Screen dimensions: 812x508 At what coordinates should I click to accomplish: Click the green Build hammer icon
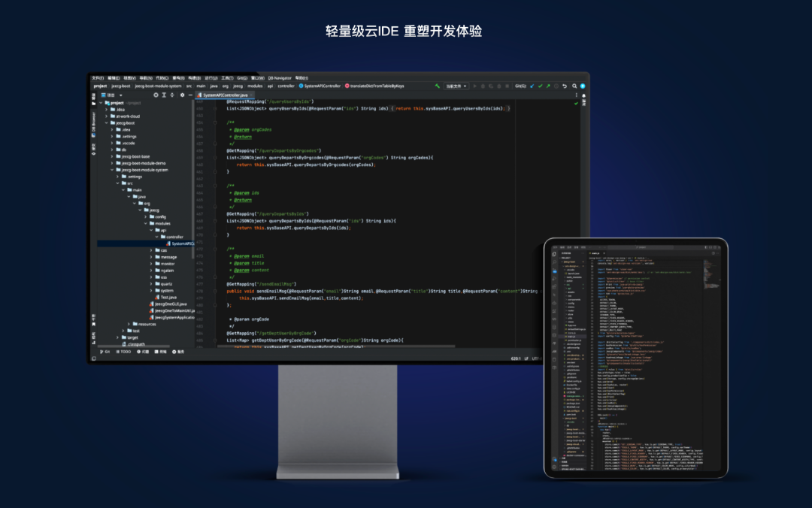coord(437,86)
